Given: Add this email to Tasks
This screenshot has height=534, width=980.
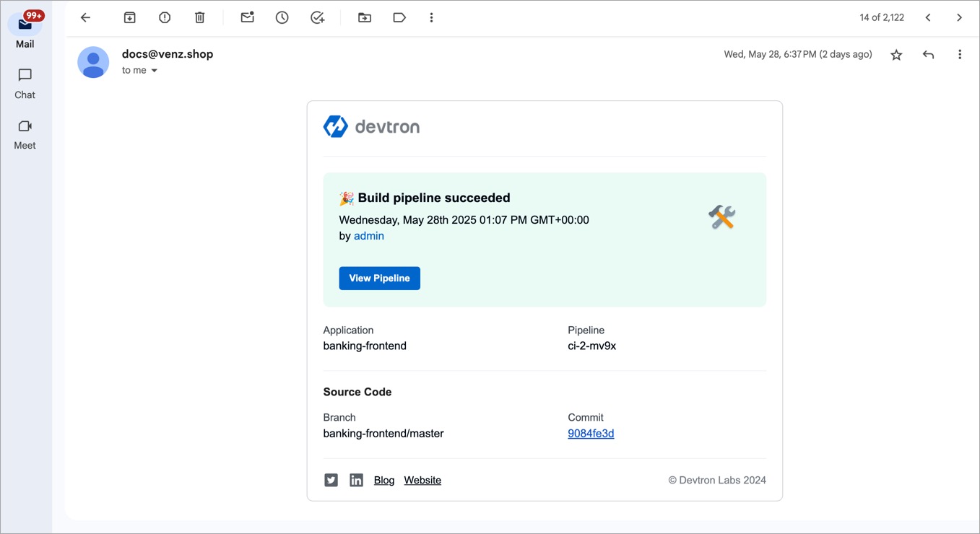Looking at the screenshot, I should pos(317,18).
